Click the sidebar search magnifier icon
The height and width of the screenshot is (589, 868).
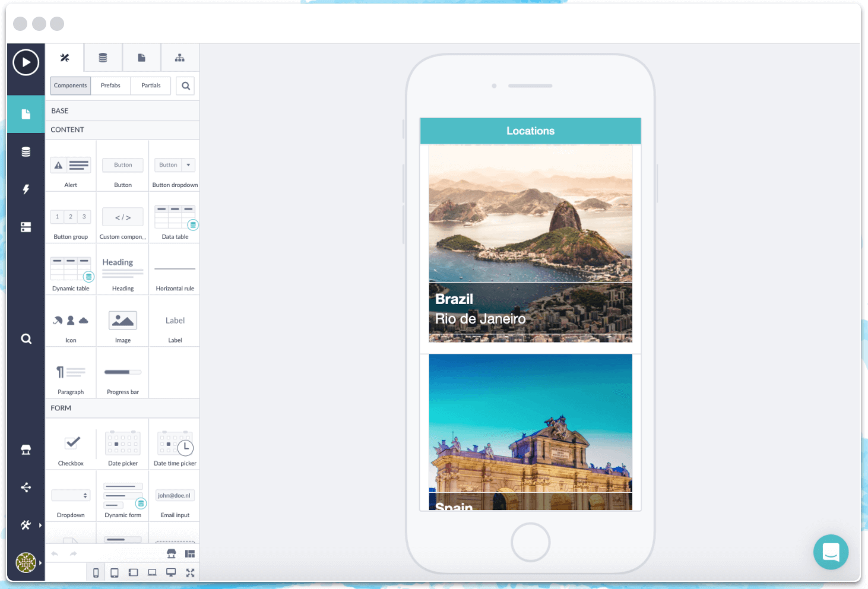pos(26,338)
